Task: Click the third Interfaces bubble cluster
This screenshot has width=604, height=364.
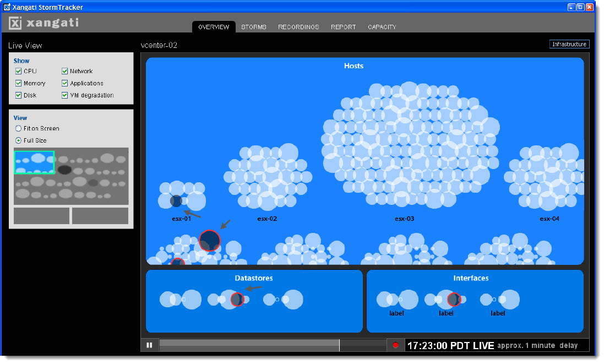Action: pos(499,300)
